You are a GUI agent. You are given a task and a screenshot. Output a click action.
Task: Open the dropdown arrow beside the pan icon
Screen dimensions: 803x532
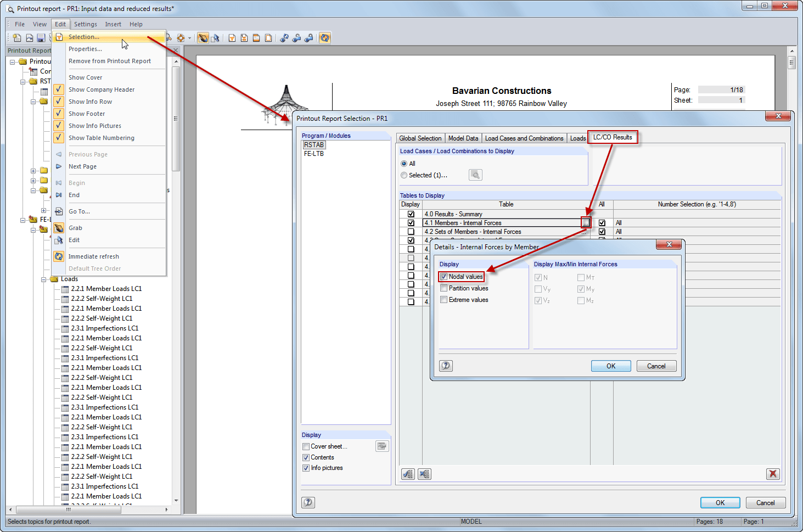point(190,38)
